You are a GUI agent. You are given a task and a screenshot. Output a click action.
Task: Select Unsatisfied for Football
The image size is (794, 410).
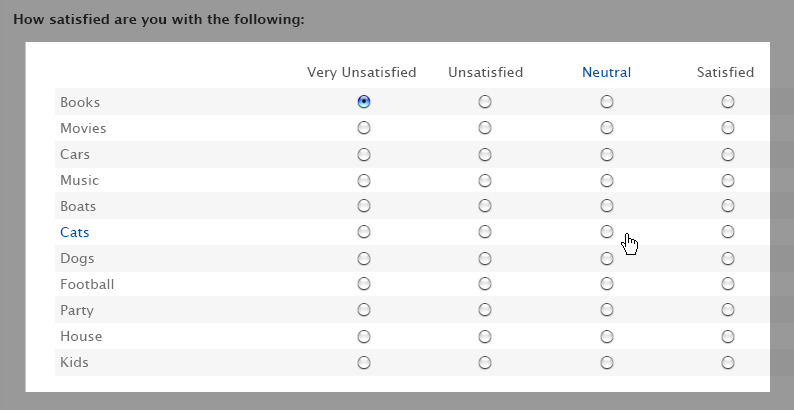click(485, 284)
